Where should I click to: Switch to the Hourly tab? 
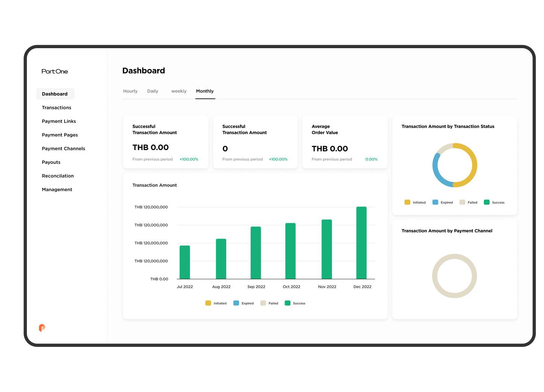pos(130,91)
